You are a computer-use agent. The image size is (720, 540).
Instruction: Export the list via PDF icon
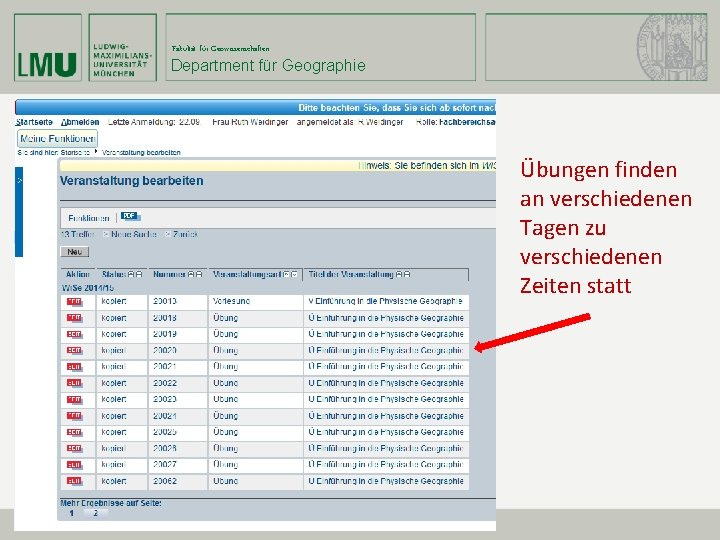click(x=130, y=216)
